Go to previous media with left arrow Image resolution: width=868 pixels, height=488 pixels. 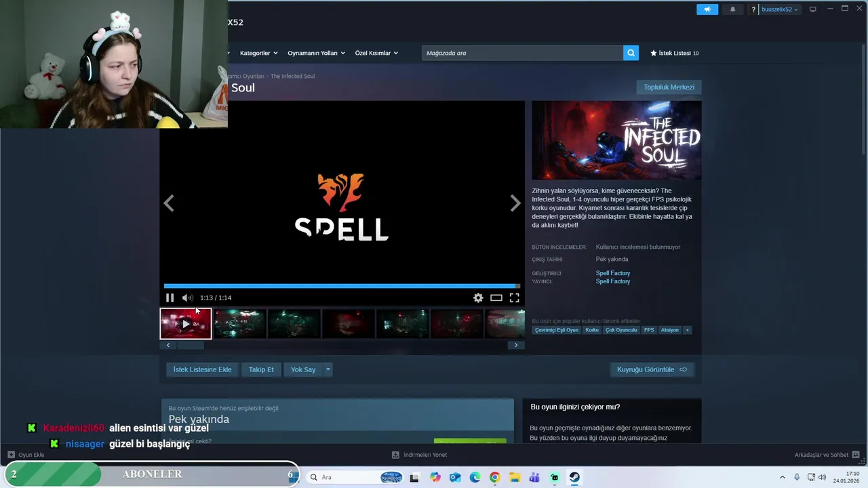tap(168, 203)
